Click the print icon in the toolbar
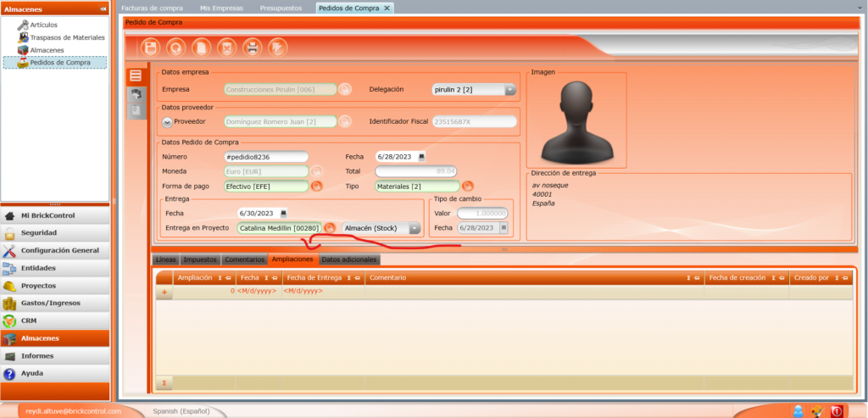 coord(252,47)
